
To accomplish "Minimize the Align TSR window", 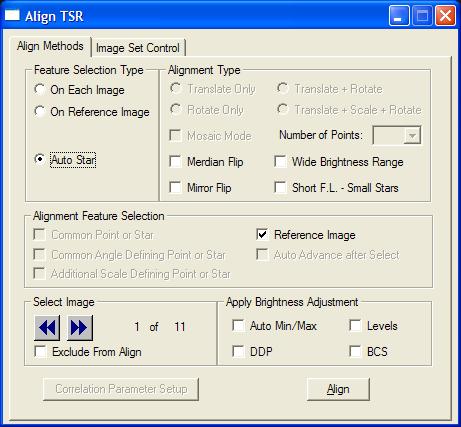I will pos(399,16).
